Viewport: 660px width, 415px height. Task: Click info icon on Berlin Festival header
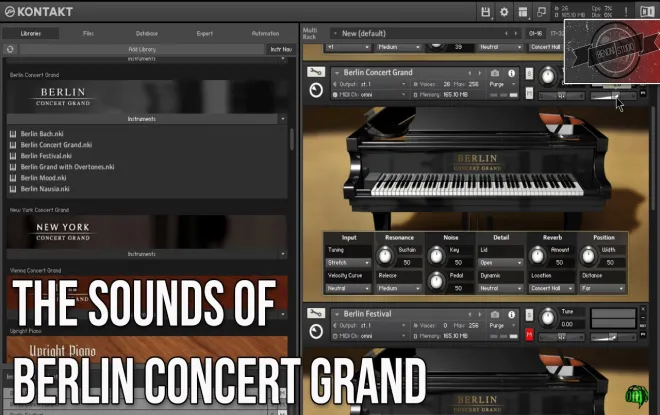(x=511, y=314)
